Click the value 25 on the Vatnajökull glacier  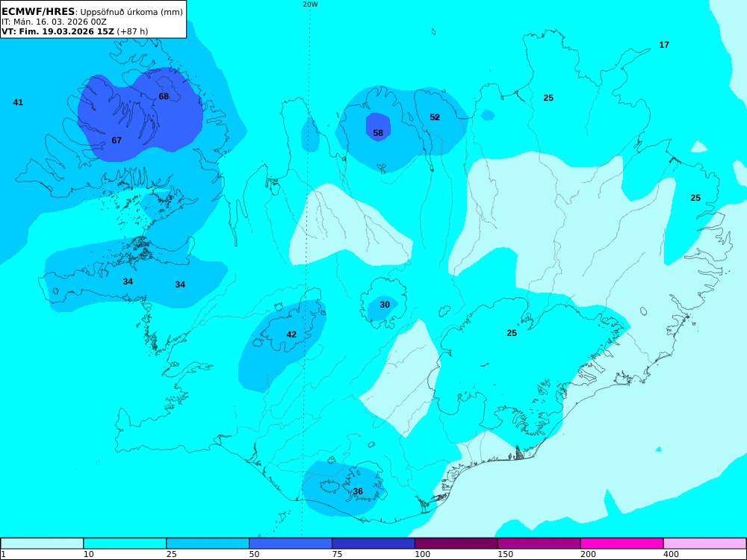512,333
